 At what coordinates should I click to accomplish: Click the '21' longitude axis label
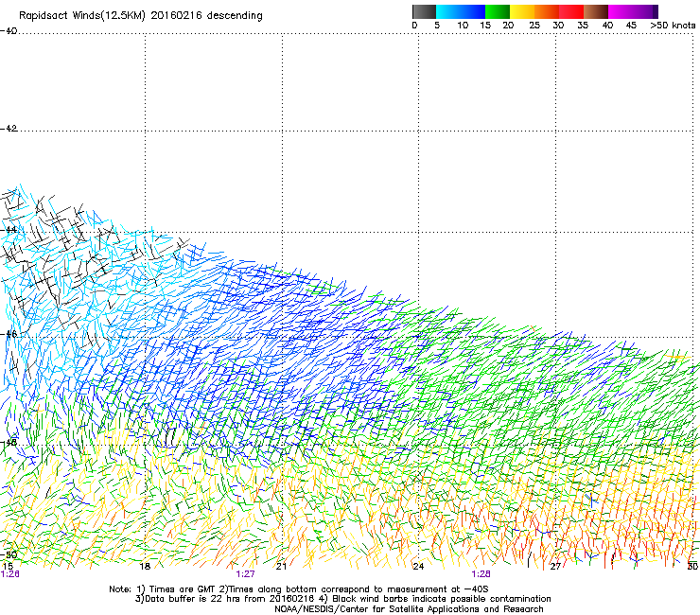click(x=281, y=567)
